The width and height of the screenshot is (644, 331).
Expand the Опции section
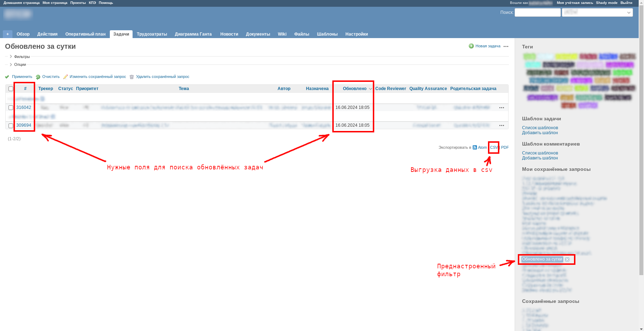pyautogui.click(x=20, y=64)
